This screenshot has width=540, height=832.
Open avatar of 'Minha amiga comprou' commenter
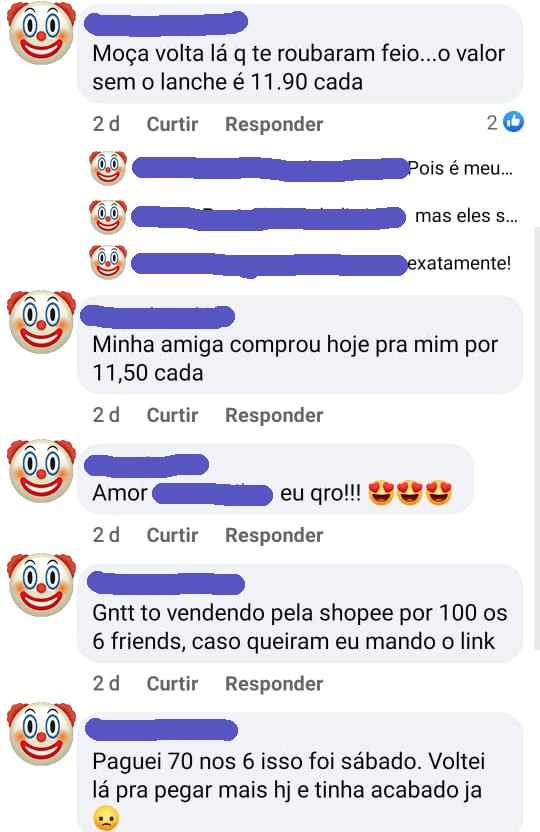pos(41,322)
